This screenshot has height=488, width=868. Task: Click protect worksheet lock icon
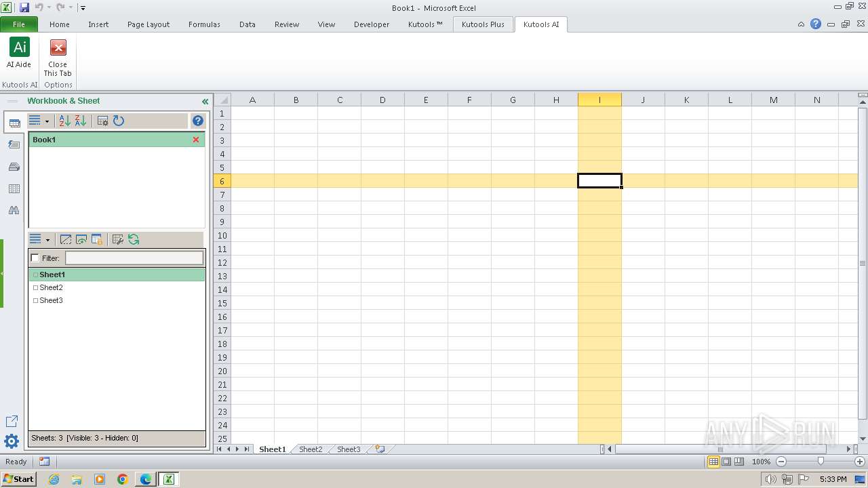[x=97, y=239]
